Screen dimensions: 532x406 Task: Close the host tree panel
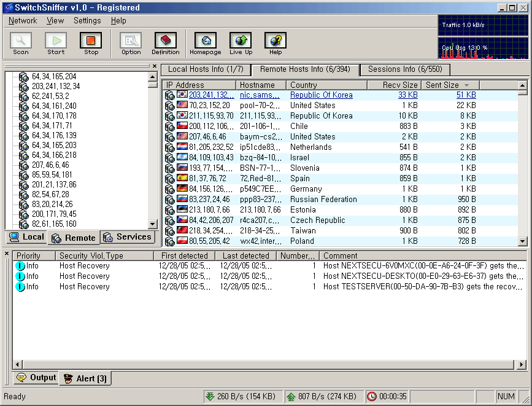pos(155,66)
